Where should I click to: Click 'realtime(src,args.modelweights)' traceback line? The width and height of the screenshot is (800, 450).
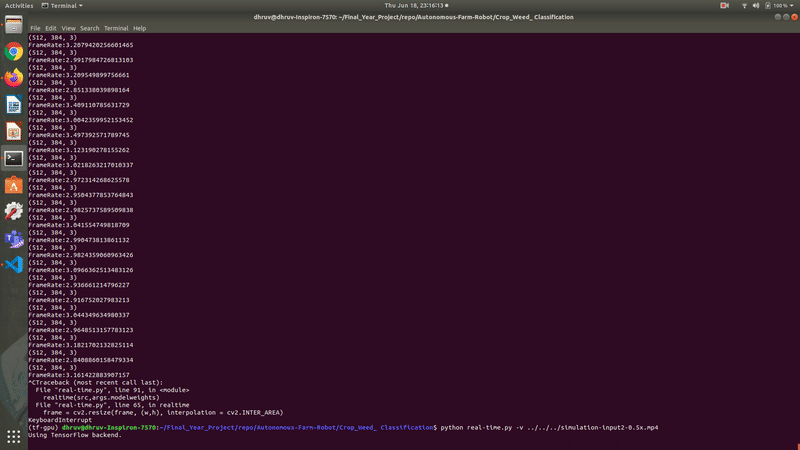(x=101, y=397)
